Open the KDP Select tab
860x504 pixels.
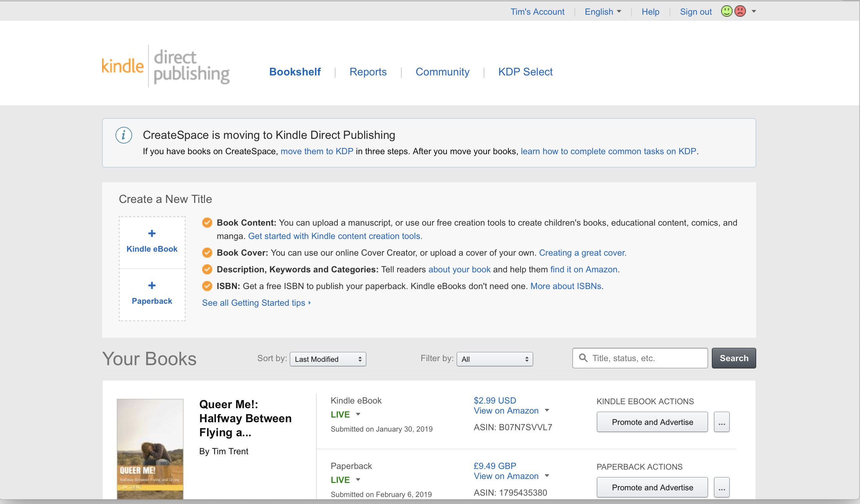[525, 72]
